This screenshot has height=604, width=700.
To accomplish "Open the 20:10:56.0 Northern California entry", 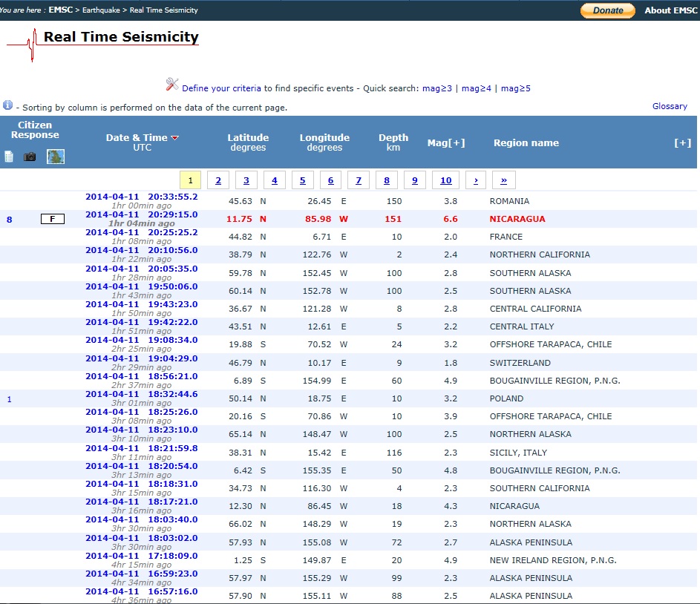I will tap(142, 250).
